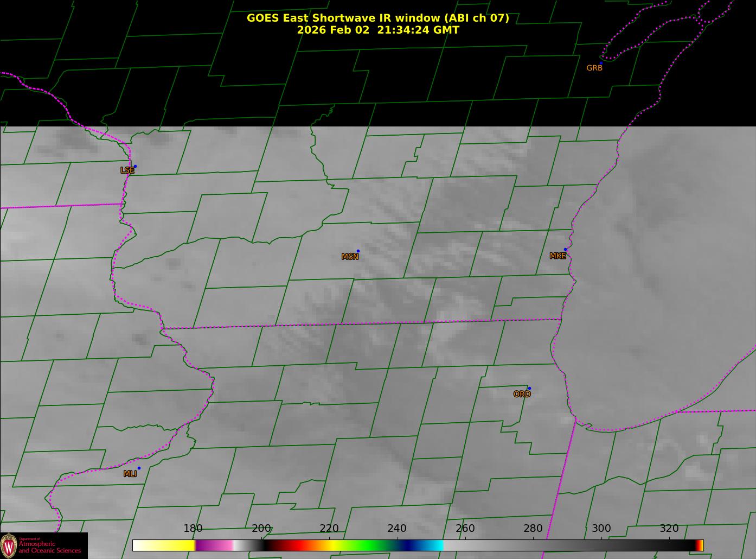Select the MSN station label
Screen dimensions: 756x559
(x=350, y=257)
